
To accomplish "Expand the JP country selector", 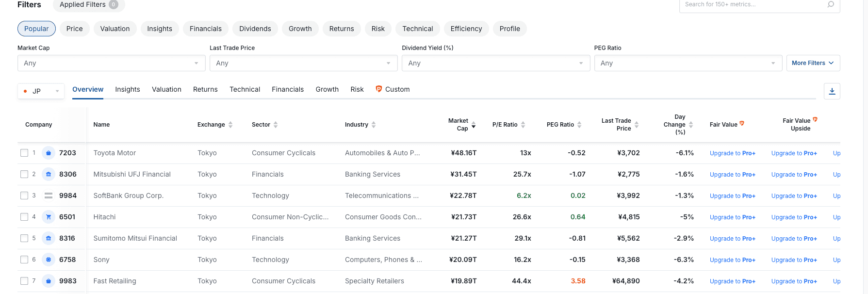I will [41, 91].
